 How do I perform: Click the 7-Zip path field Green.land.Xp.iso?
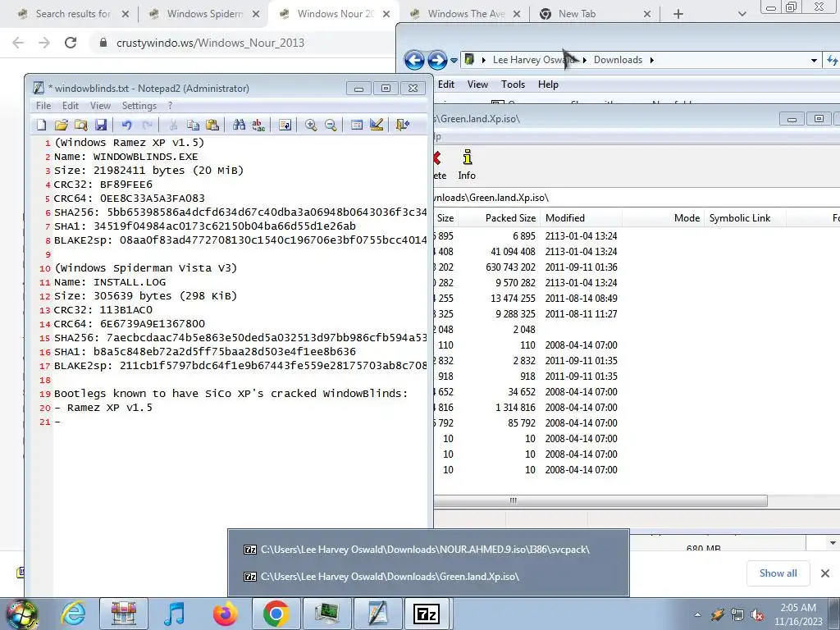(637, 198)
